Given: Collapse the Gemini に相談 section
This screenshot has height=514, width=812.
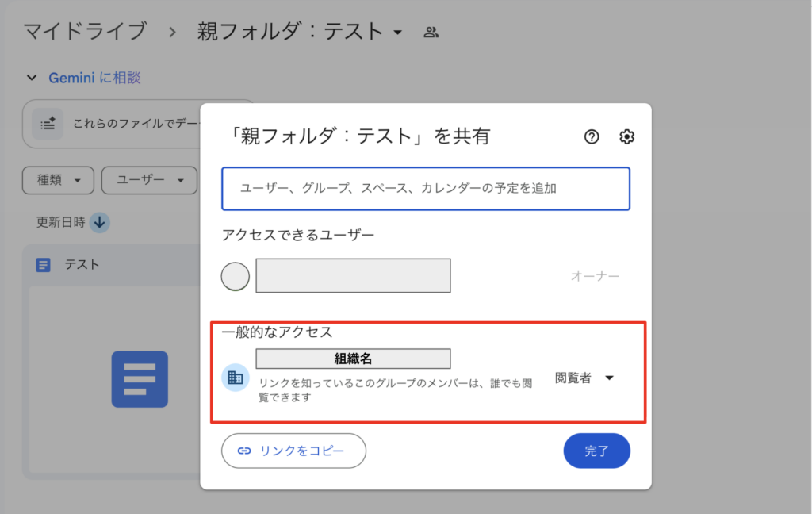Looking at the screenshot, I should [x=32, y=78].
